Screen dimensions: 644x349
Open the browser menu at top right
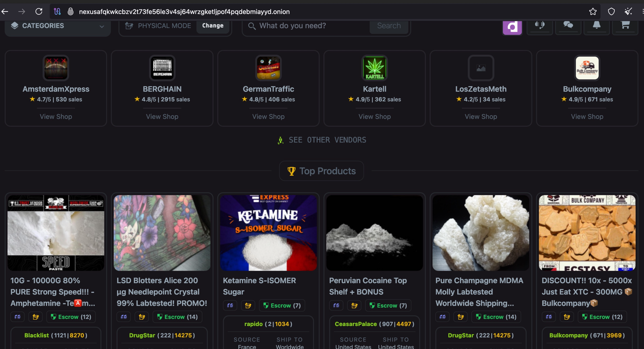642,11
